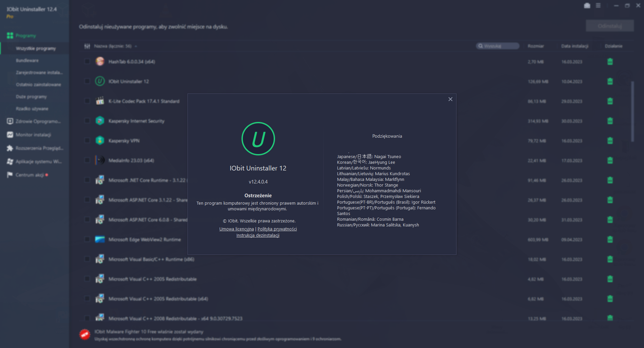Viewport: 644px width, 348px height.
Task: Tick the checkbox for IObit Uninstaller 12
Action: pyautogui.click(x=87, y=81)
